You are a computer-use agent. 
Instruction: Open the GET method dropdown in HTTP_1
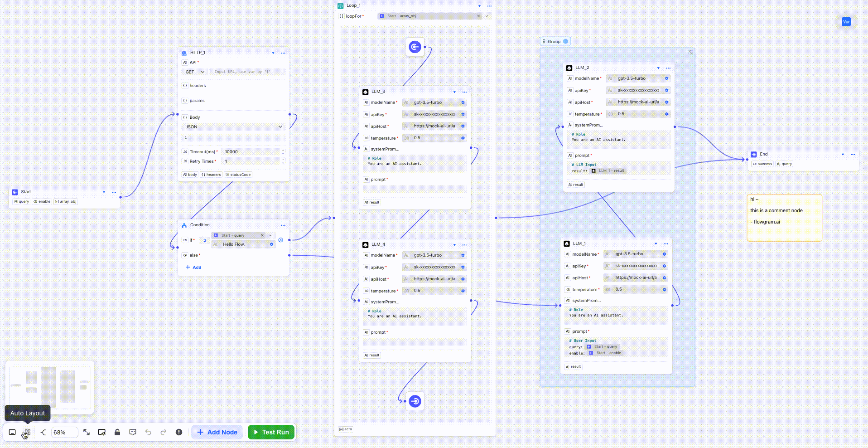pos(195,72)
